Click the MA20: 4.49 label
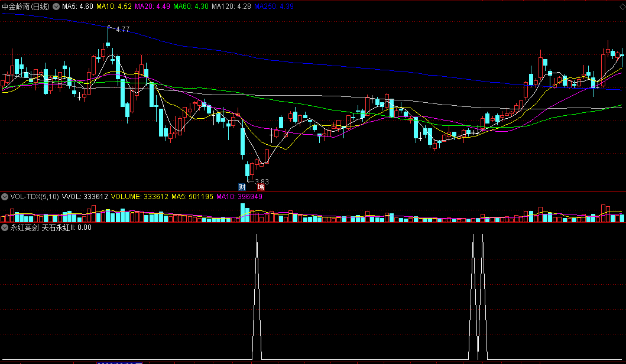 (153, 6)
